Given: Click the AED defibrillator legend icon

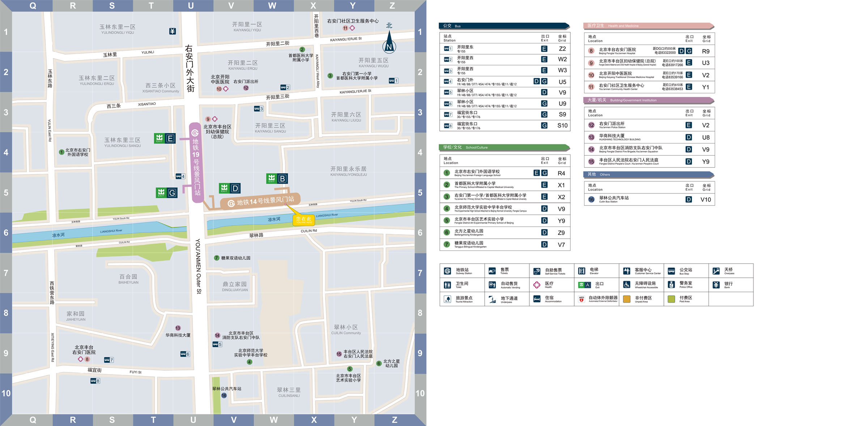Looking at the screenshot, I should coord(582,299).
